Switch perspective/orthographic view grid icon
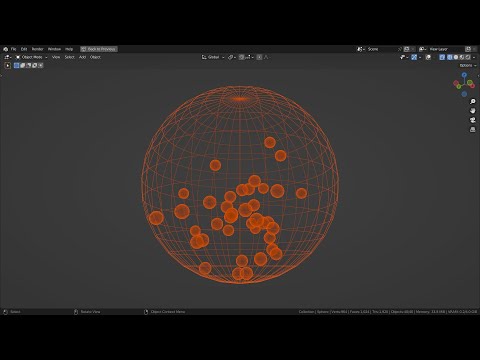 pyautogui.click(x=472, y=129)
